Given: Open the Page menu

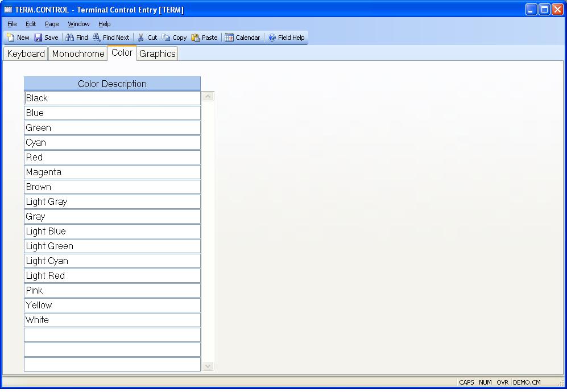Looking at the screenshot, I should pyautogui.click(x=52, y=24).
